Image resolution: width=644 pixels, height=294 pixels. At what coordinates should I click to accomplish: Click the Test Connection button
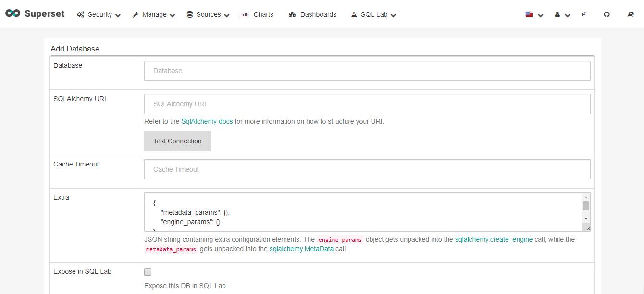[177, 141]
